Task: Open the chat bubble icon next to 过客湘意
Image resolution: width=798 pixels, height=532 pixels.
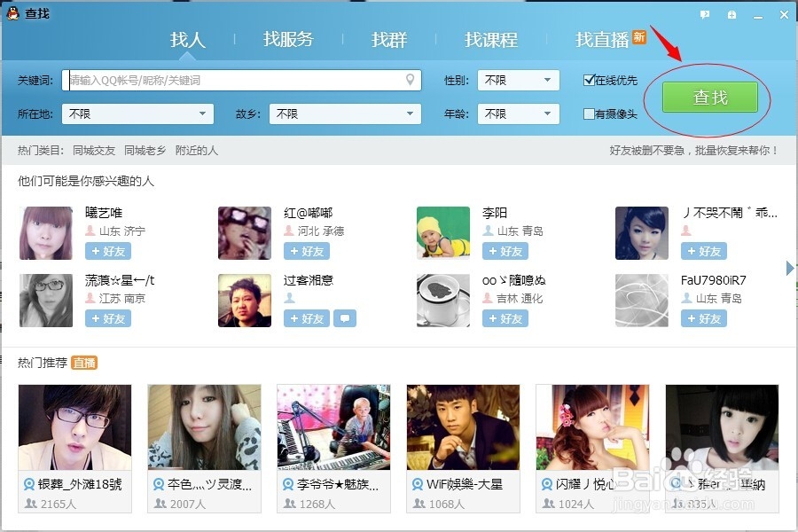Action: pos(345,317)
